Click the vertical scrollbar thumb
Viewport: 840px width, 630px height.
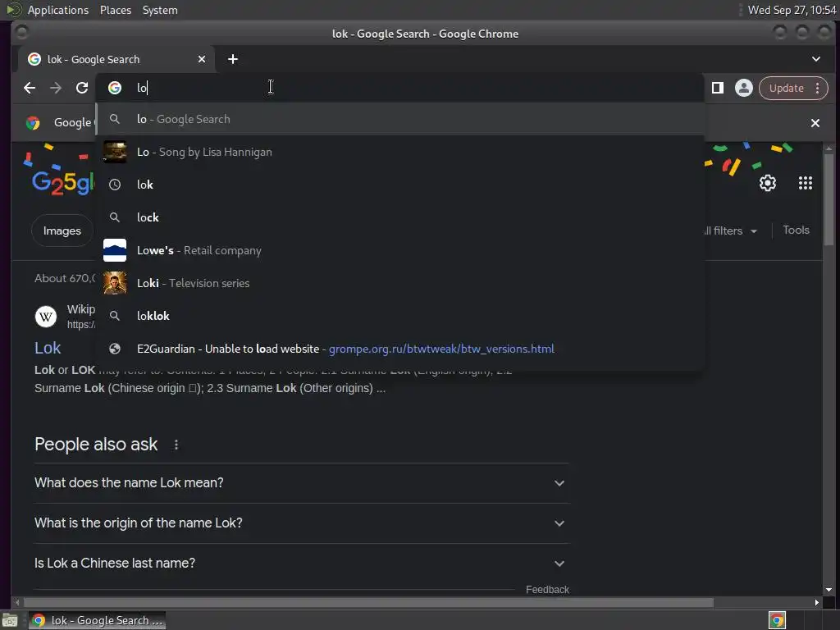829,200
